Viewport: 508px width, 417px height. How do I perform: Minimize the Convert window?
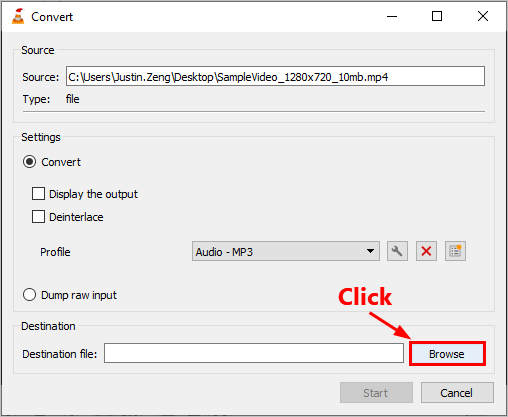[392, 16]
